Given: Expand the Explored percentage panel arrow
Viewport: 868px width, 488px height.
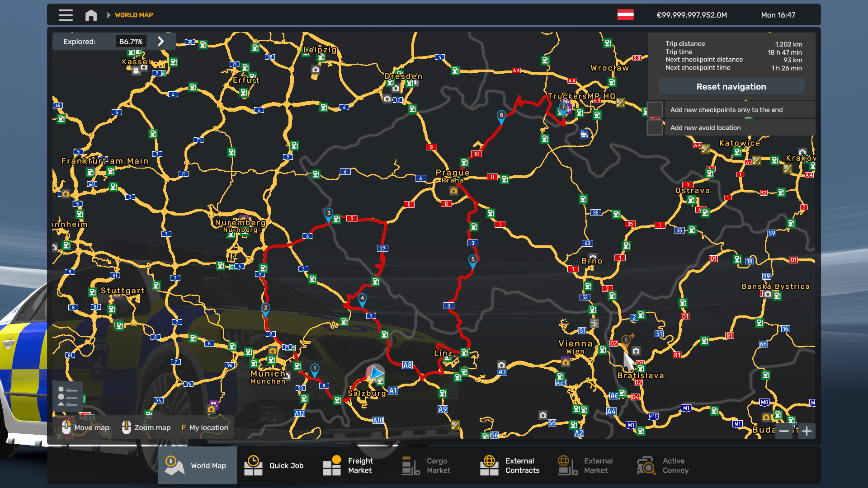Looking at the screenshot, I should click(x=161, y=42).
